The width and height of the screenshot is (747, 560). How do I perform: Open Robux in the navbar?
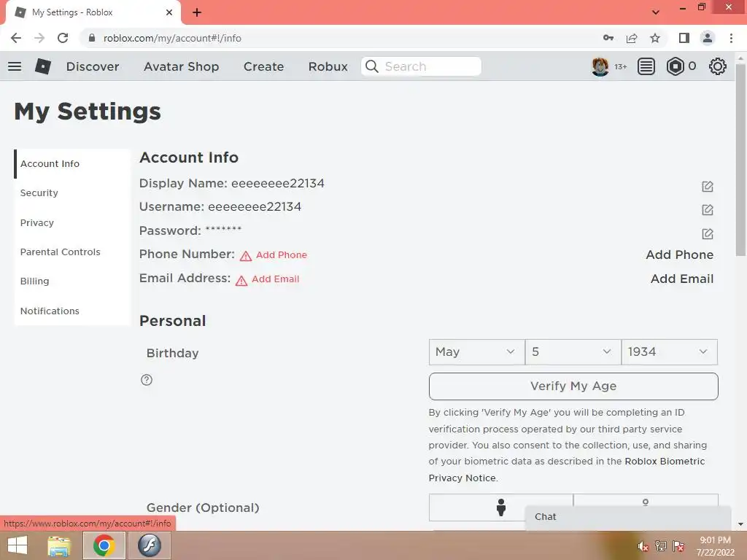pos(328,66)
